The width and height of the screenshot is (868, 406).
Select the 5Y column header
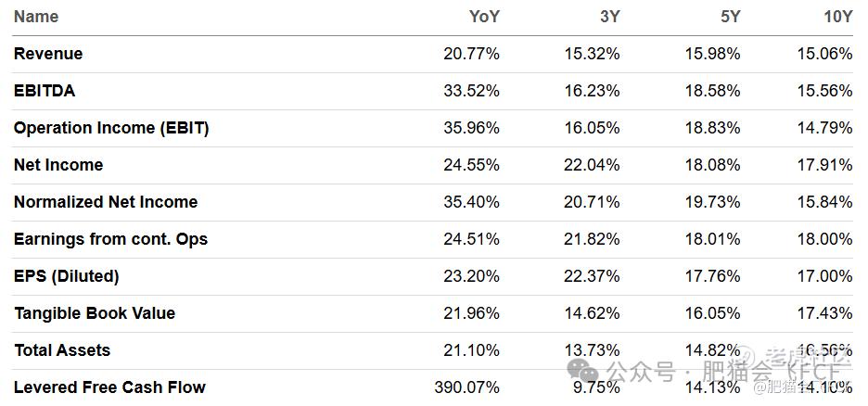click(730, 17)
